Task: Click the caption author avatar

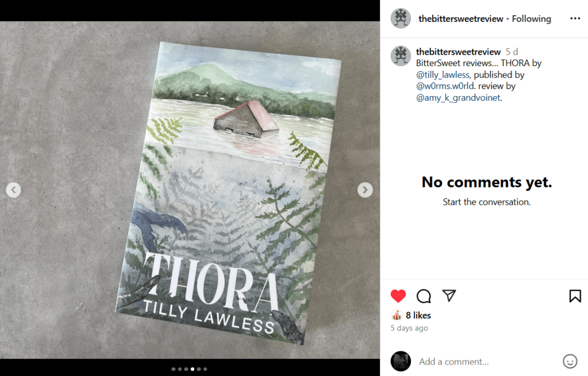Action: point(401,56)
